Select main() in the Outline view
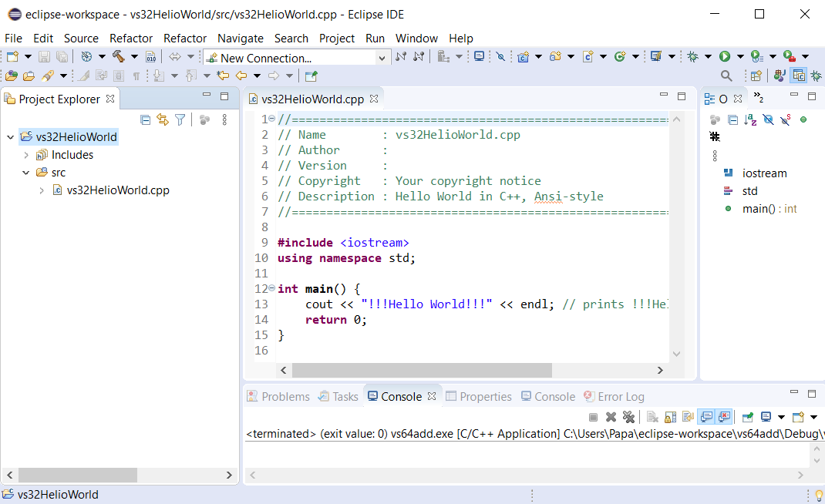The height and width of the screenshot is (504, 825). (761, 209)
